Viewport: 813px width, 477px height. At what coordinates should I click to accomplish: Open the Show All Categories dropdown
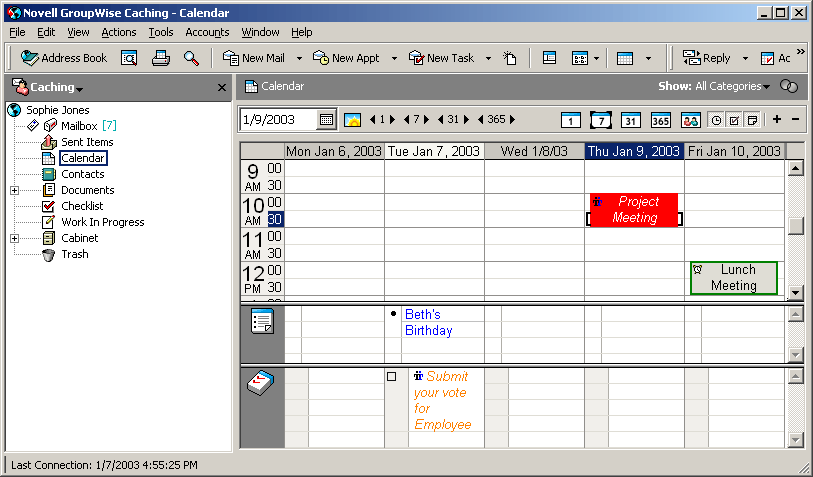732,87
